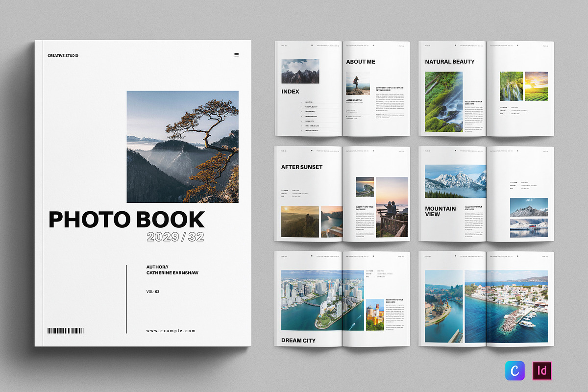This screenshot has width=588, height=392.
Task: Select the 'NATURAL BEAUTY' heading
Action: click(450, 62)
